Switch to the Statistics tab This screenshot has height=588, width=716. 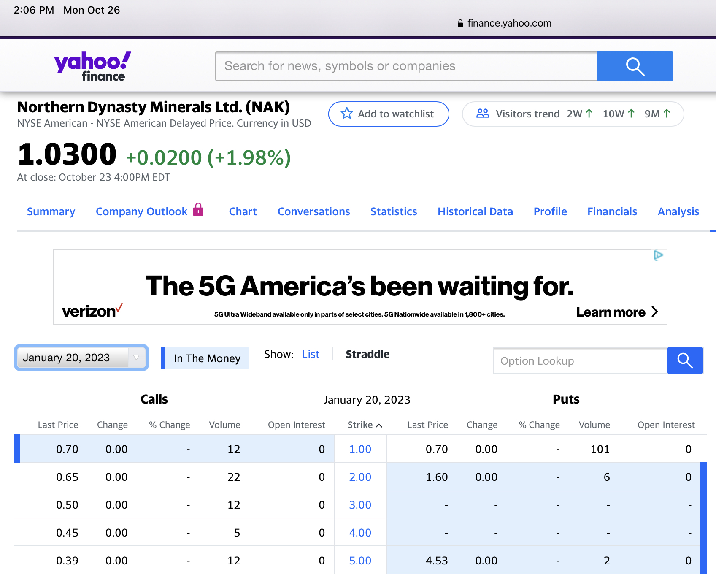[393, 211]
